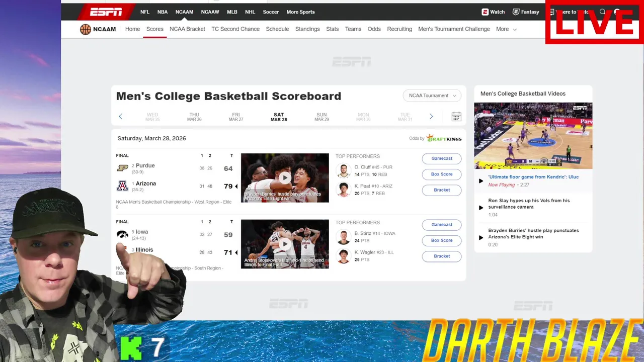
Task: Open the NFL menu
Action: tap(145, 12)
